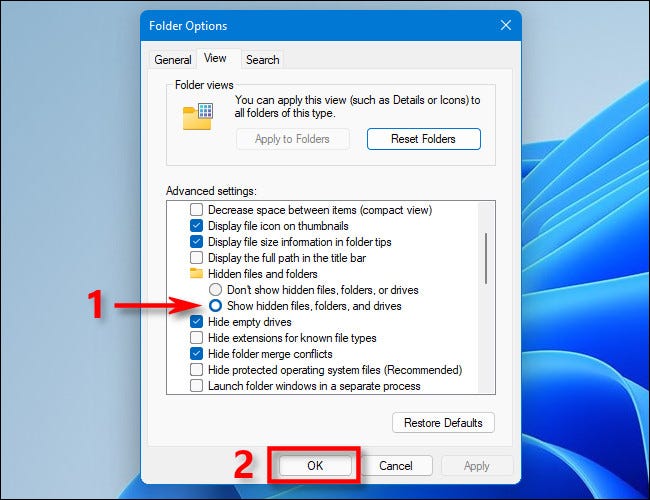The height and width of the screenshot is (500, 650).
Task: Click the folder views icon
Action: [x=197, y=116]
